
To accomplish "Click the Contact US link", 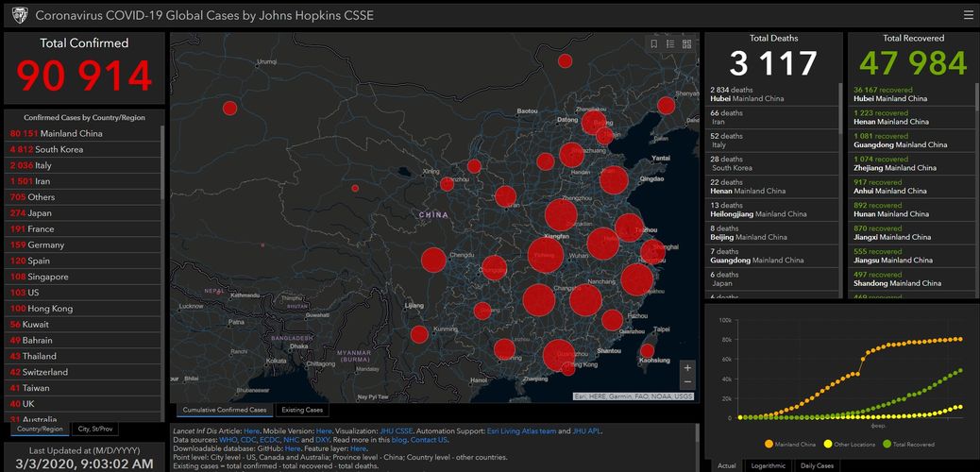I will coord(429,440).
